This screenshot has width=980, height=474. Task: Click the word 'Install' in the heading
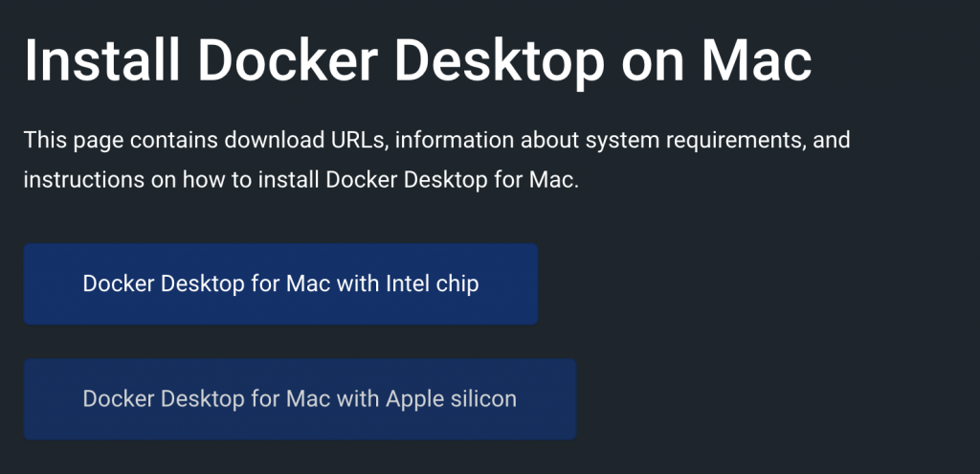point(102,60)
